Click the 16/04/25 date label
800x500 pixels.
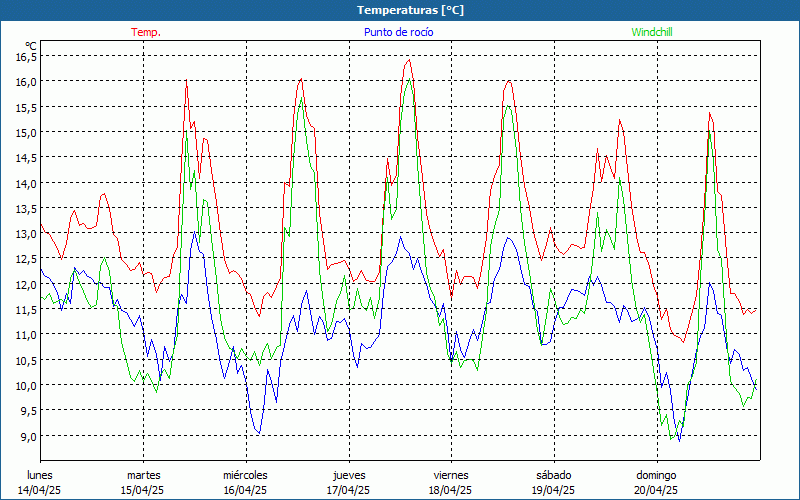[x=245, y=490]
